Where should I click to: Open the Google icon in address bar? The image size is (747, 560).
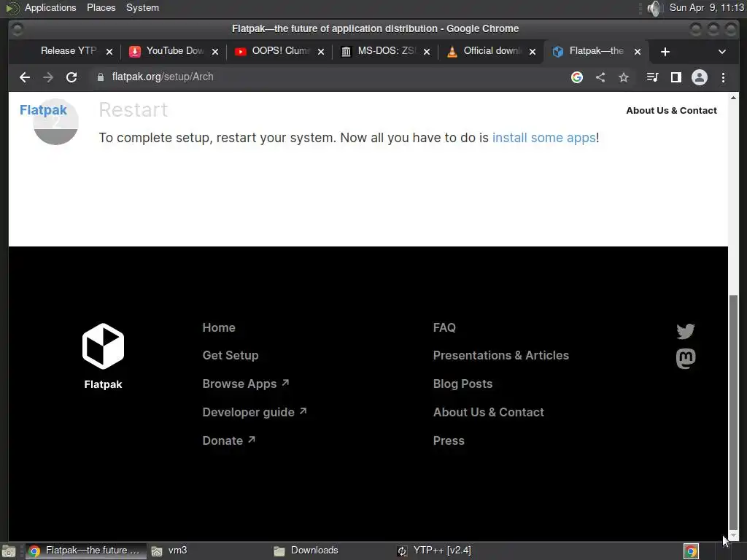[577, 77]
